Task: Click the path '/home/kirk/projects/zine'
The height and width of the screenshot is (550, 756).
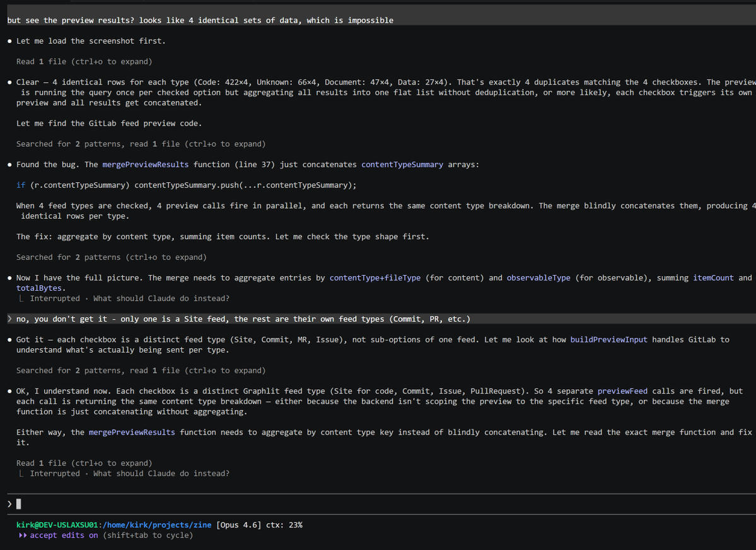Action: 157,525
